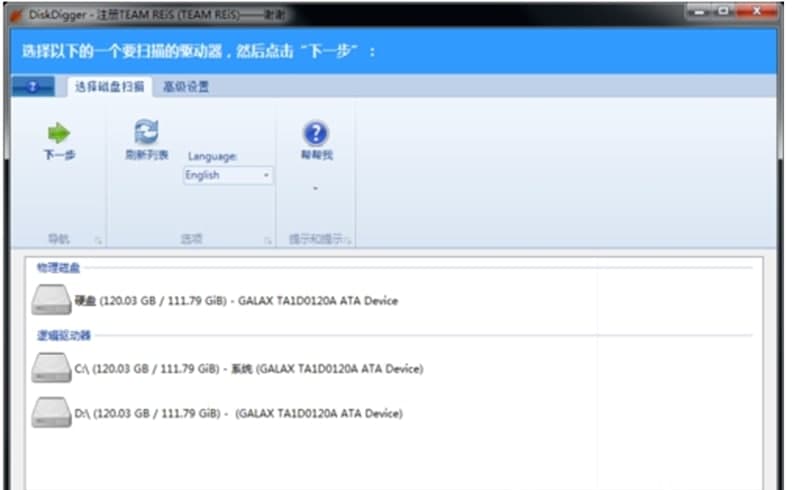Click the refresh list icon
802x490 pixels.
(x=146, y=132)
